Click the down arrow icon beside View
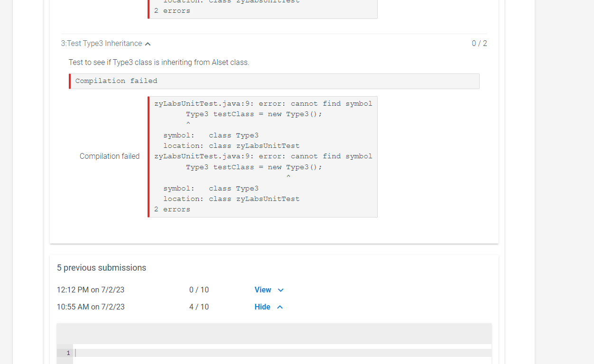594x364 pixels. [280, 290]
